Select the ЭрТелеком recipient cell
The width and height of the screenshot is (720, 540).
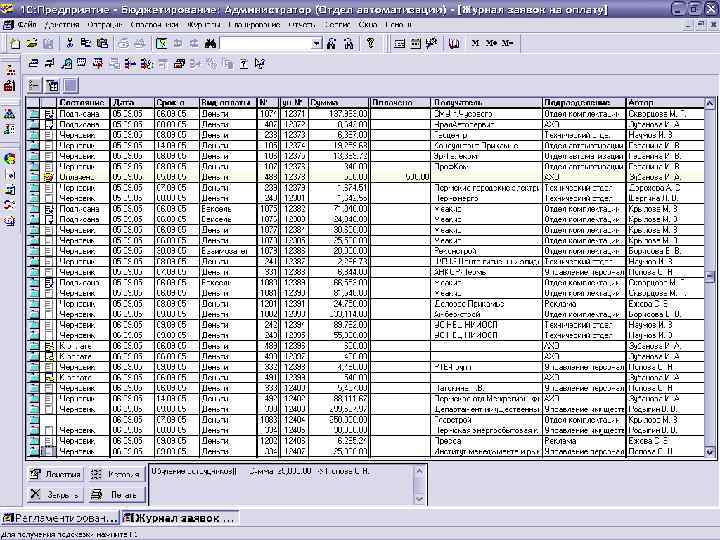coord(486,156)
